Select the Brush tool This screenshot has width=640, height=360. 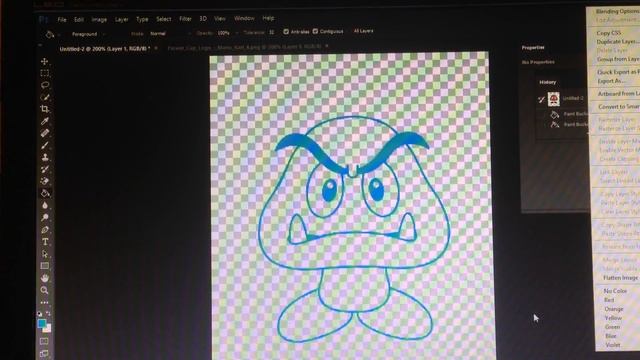tap(44, 145)
